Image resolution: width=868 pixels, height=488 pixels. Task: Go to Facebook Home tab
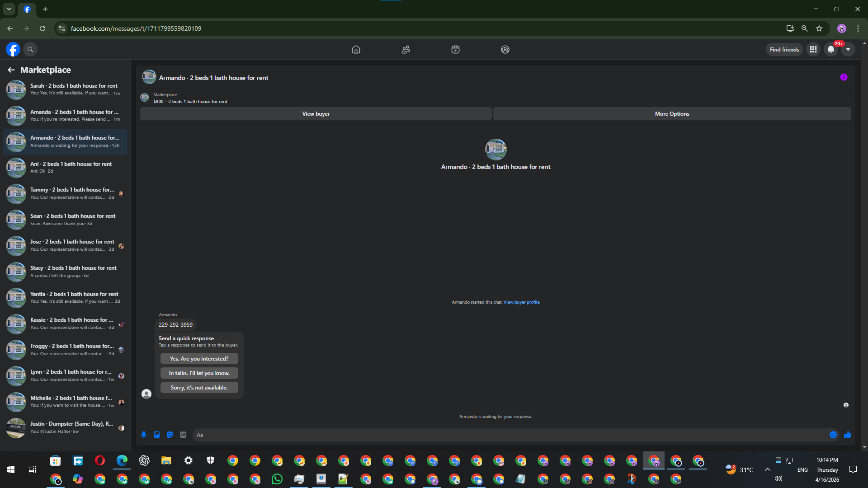[356, 50]
